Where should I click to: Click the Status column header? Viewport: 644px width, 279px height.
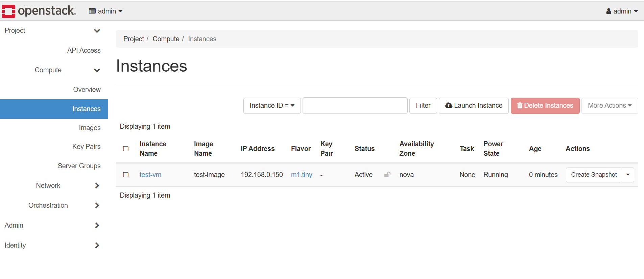point(364,149)
